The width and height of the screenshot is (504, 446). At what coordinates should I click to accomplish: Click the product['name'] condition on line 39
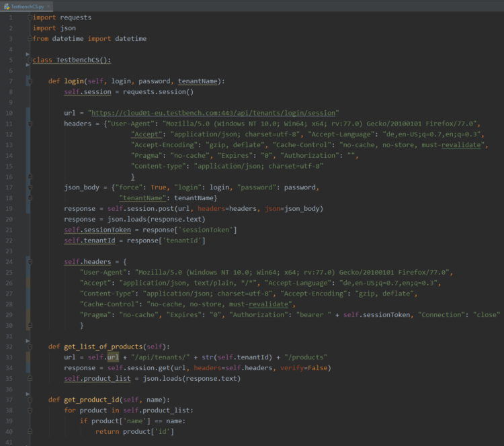[x=120, y=421]
